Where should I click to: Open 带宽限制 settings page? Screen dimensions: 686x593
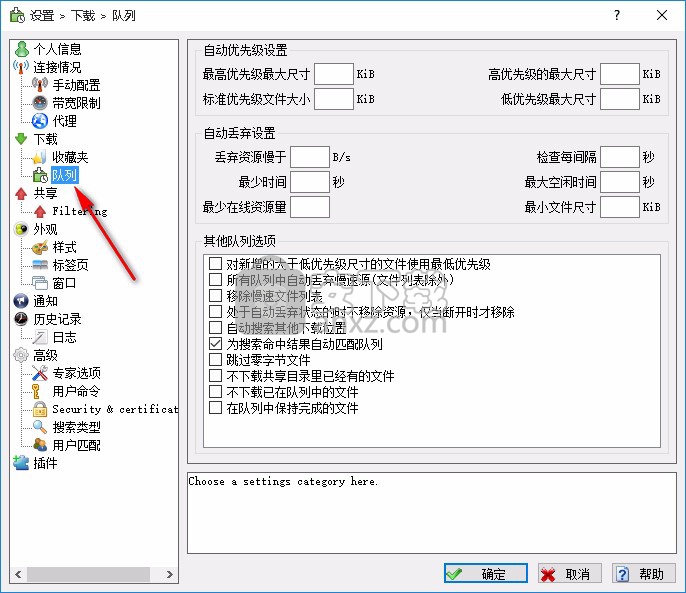77,103
